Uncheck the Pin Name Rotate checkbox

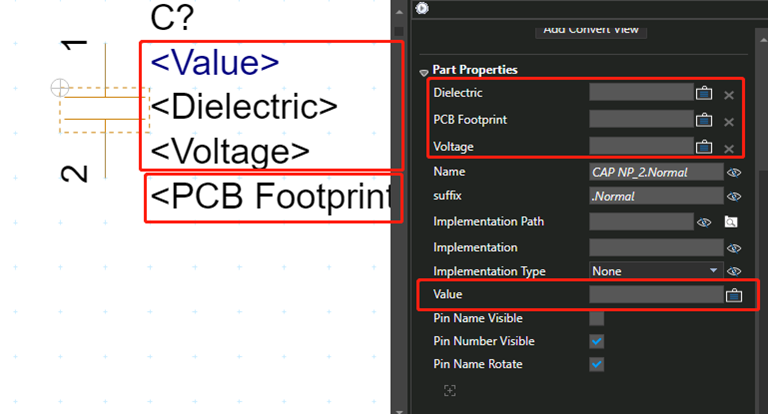click(x=597, y=364)
